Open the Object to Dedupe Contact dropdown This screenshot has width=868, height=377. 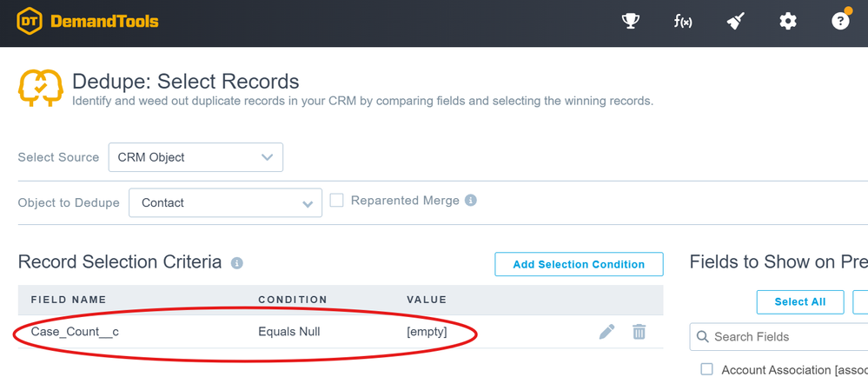click(225, 203)
